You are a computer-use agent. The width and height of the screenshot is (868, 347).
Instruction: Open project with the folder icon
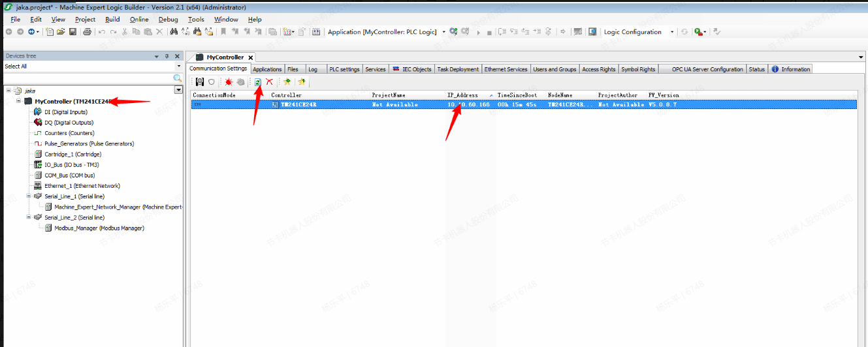(x=61, y=32)
